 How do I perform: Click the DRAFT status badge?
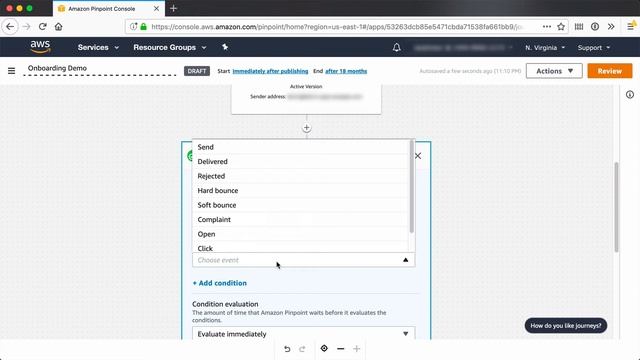(197, 71)
